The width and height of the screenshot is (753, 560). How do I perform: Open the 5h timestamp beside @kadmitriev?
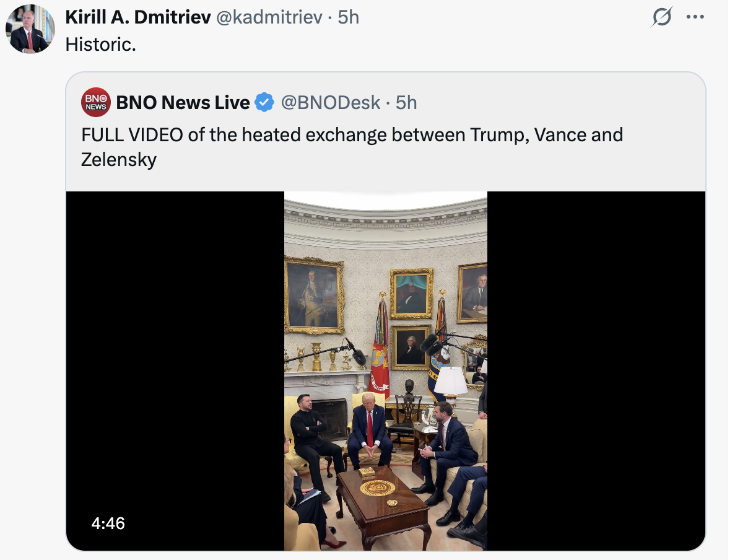tap(349, 17)
